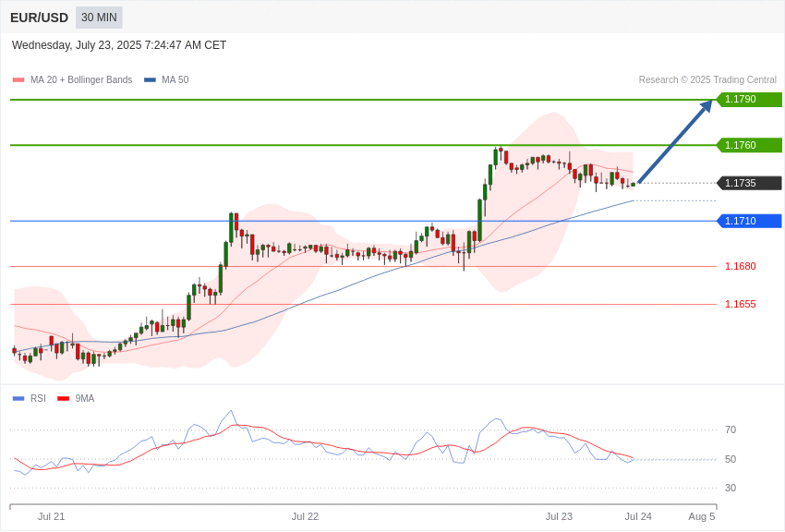Click the 9MA red legend swatch
785x532 pixels.
[64, 398]
